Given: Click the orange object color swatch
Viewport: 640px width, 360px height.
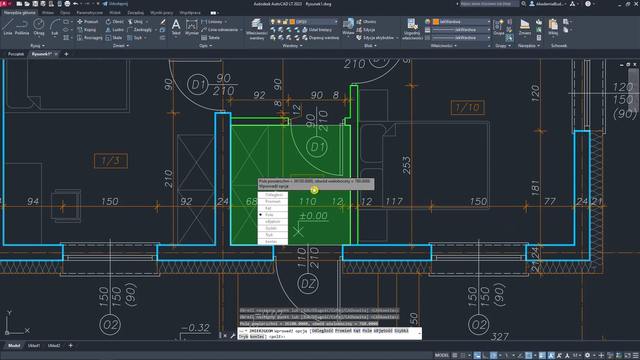Looking at the screenshot, I should click(436, 22).
